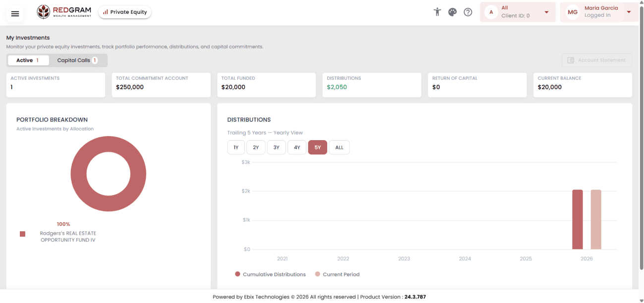Click the Private Equity bar chart icon
The height and width of the screenshot is (303, 644).
pyautogui.click(x=105, y=12)
